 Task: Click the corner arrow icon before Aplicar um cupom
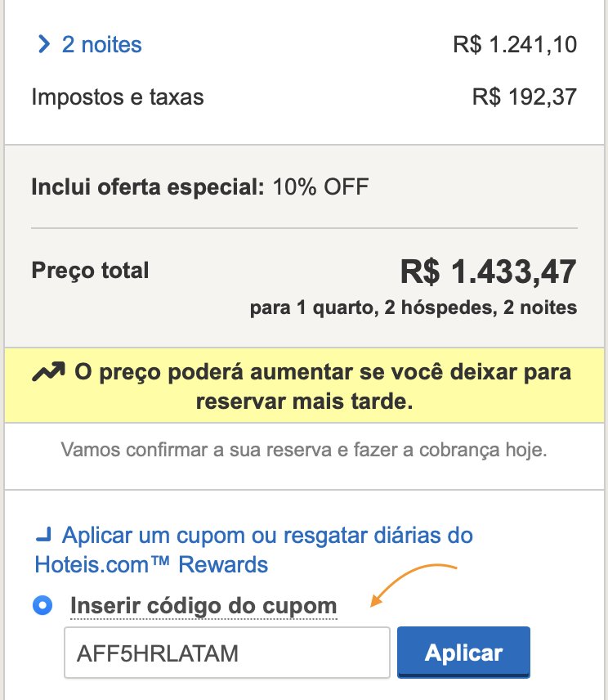[x=43, y=537]
